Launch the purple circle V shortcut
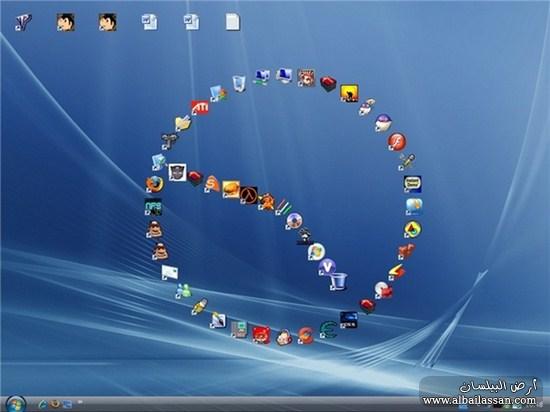 328,267
